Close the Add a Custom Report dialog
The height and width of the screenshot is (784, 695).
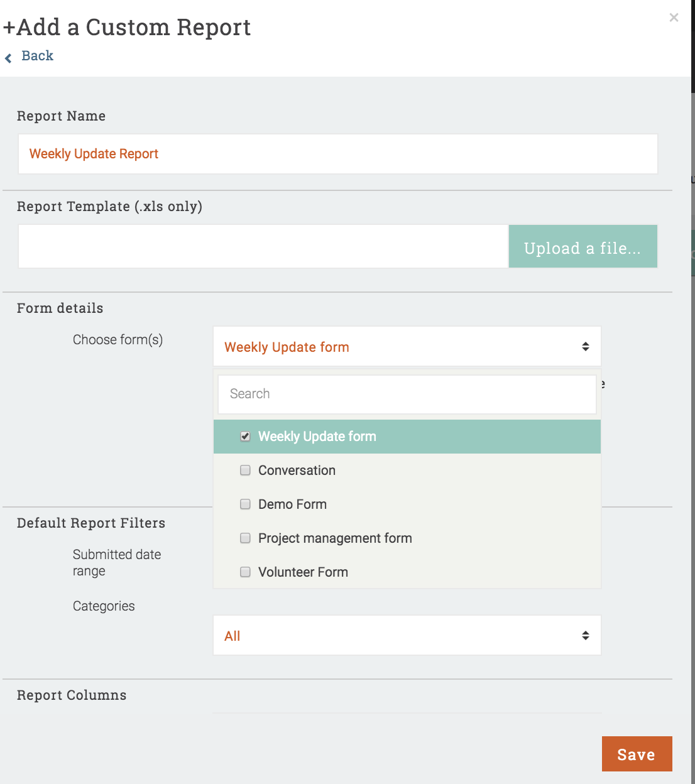pyautogui.click(x=674, y=18)
